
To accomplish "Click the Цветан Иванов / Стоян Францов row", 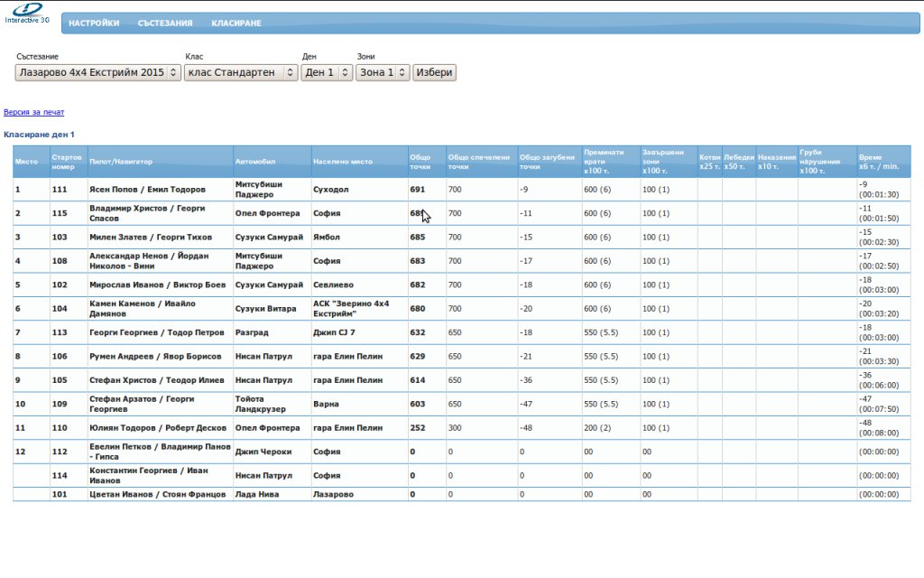I will point(157,494).
